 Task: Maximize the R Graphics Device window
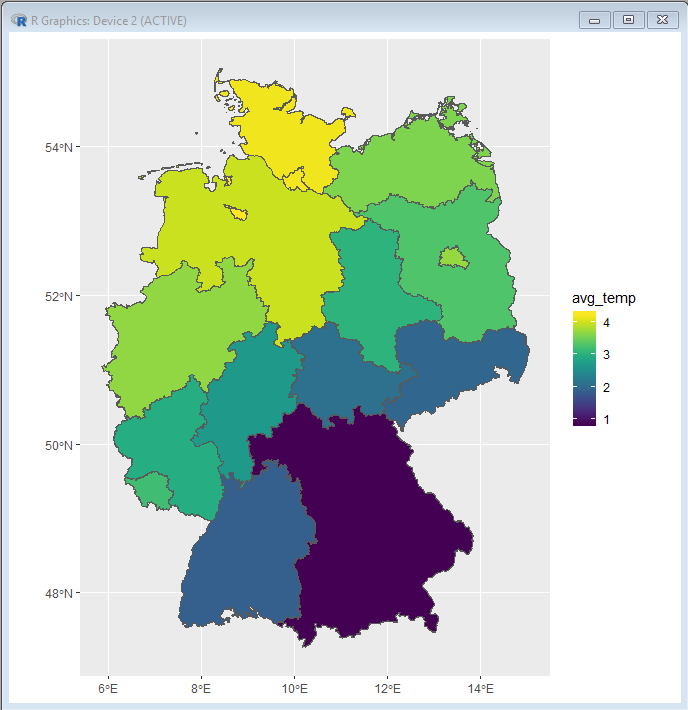(629, 20)
